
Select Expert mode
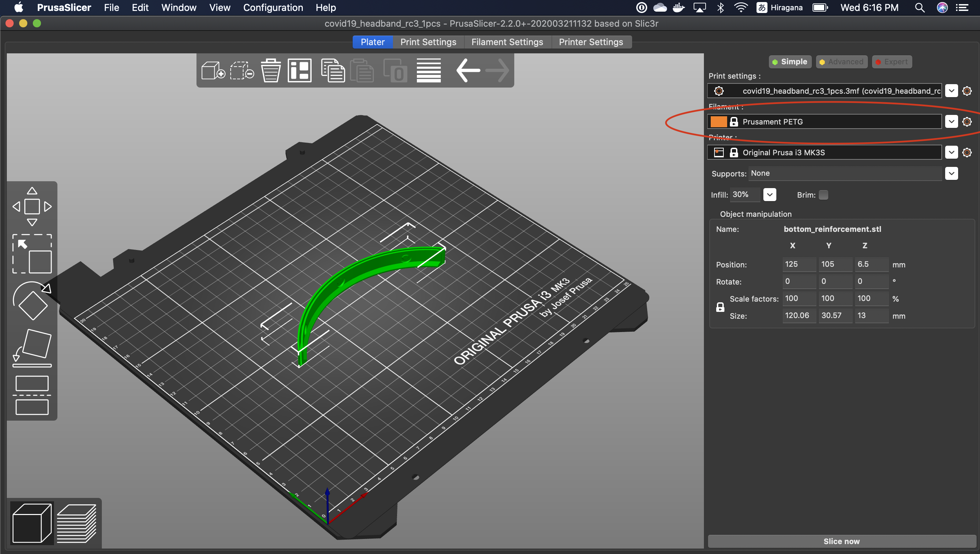pos(892,62)
